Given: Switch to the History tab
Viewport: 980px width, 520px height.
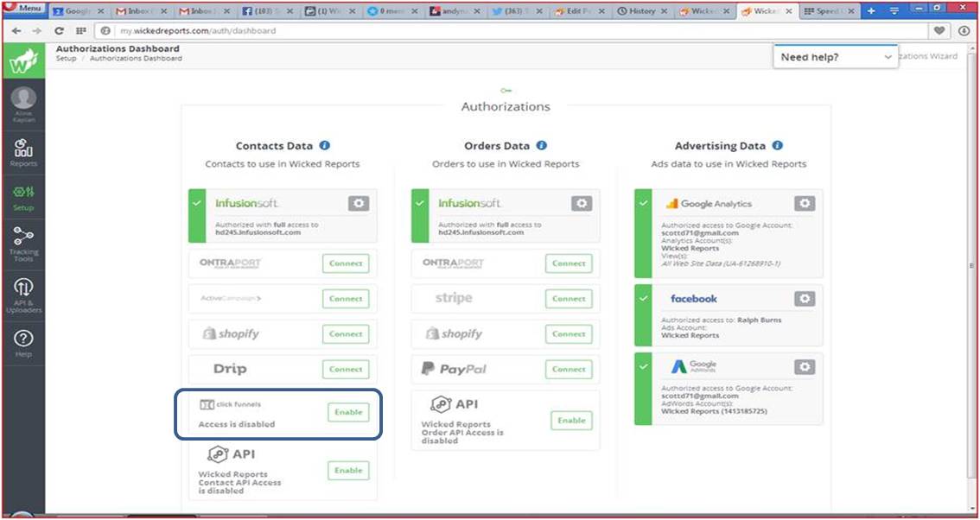Looking at the screenshot, I should (641, 11).
